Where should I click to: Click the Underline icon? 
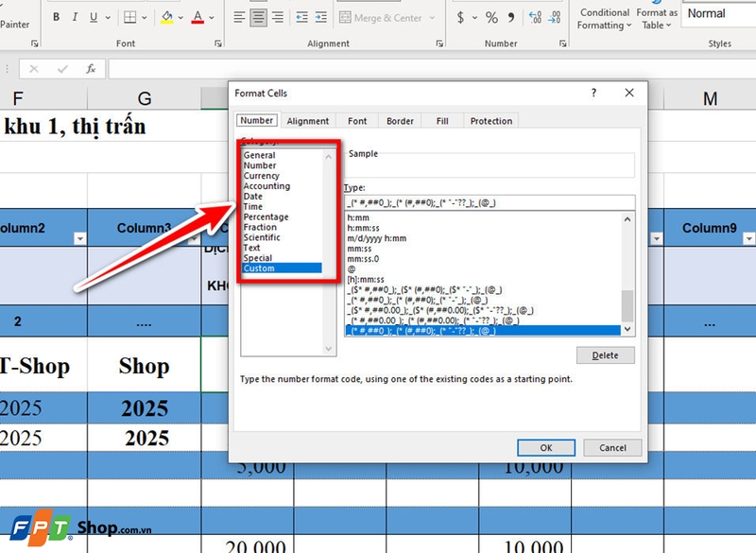tap(93, 16)
